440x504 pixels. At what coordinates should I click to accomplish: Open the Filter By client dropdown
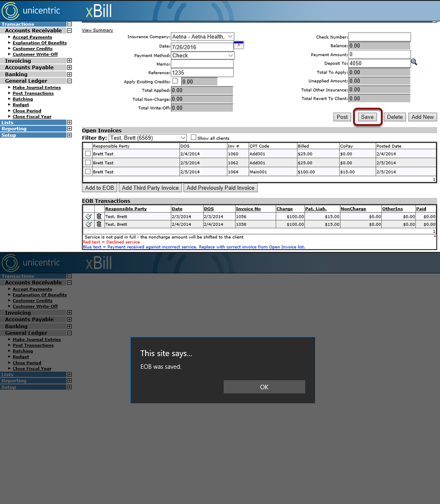(148, 137)
